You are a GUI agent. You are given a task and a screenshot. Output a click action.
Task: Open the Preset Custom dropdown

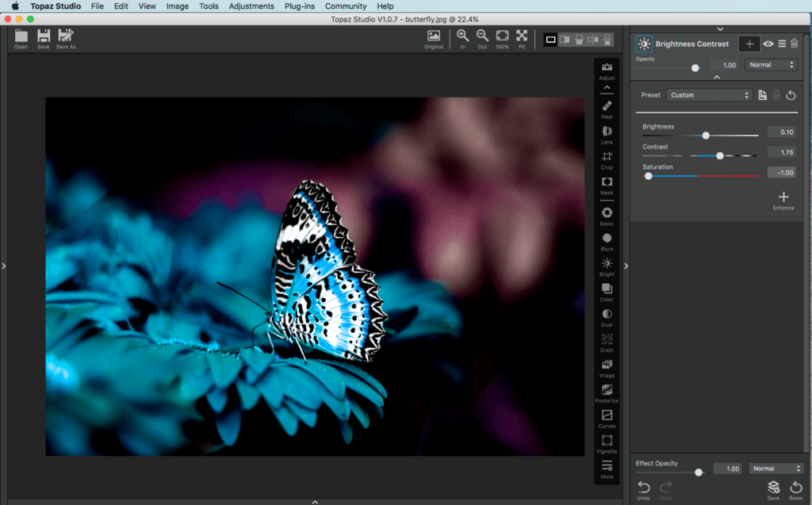pyautogui.click(x=709, y=95)
